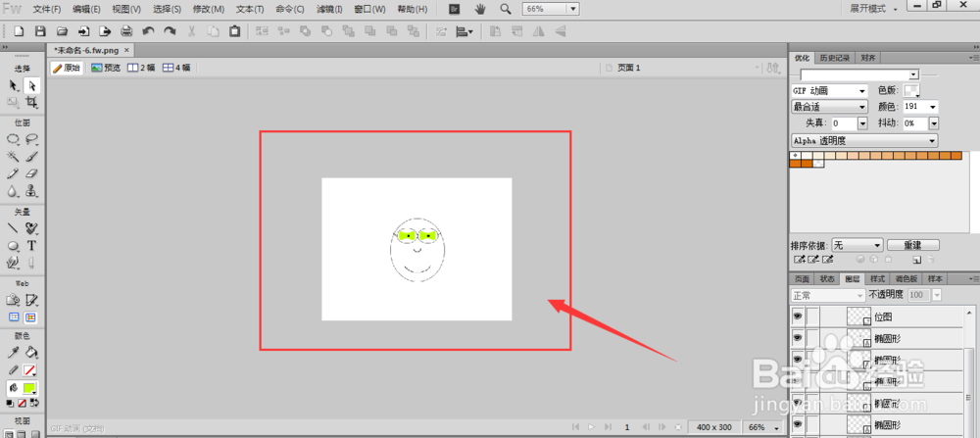Select the Line tool
The image size is (980, 438).
[x=13, y=228]
